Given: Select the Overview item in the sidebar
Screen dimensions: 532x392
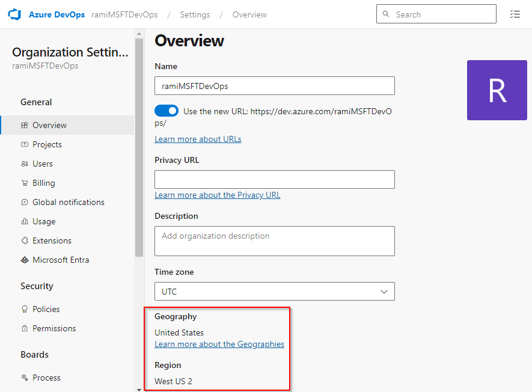Looking at the screenshot, I should (x=50, y=125).
